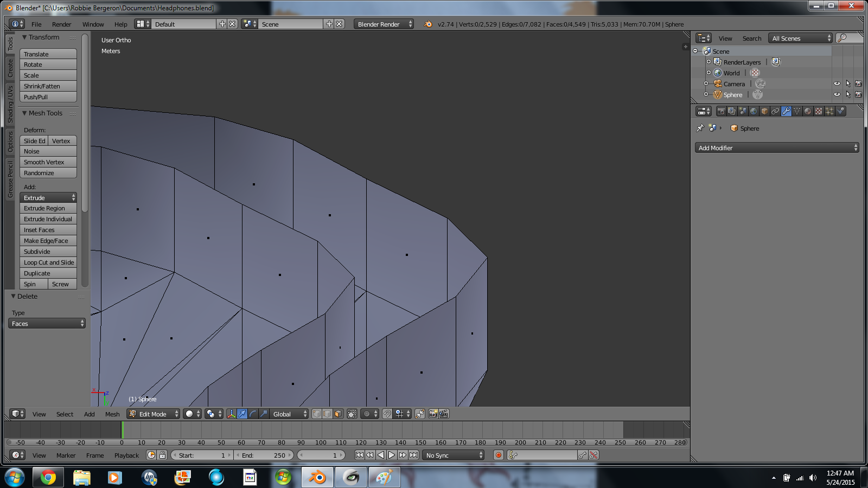Open the Render menu in top bar
This screenshot has height=488, width=868.
62,24
